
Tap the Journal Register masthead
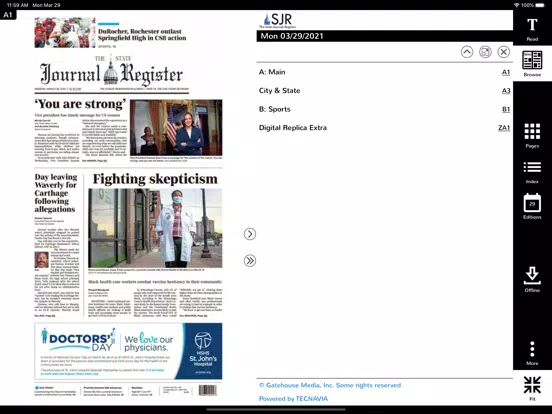[x=111, y=71]
